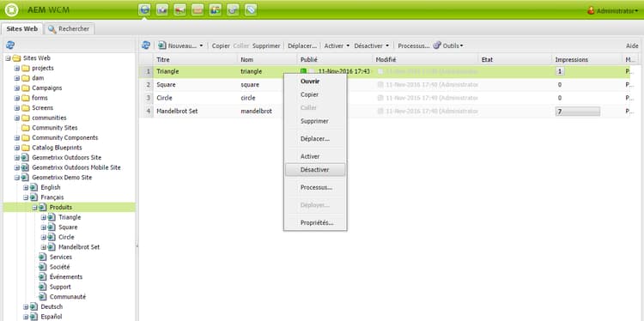Open the Users icon in top bar
This screenshot has width=644, height=321.
pyautogui.click(x=216, y=9)
